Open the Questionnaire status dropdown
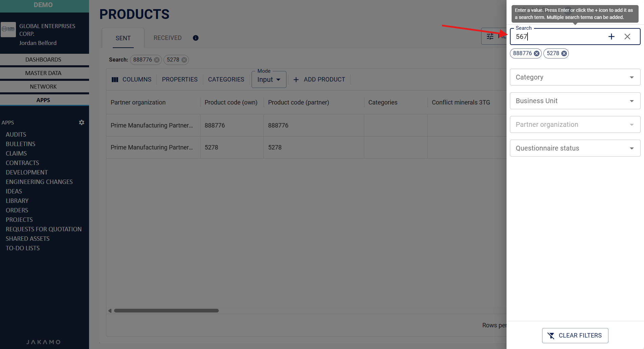The width and height of the screenshot is (644, 349). pos(575,148)
